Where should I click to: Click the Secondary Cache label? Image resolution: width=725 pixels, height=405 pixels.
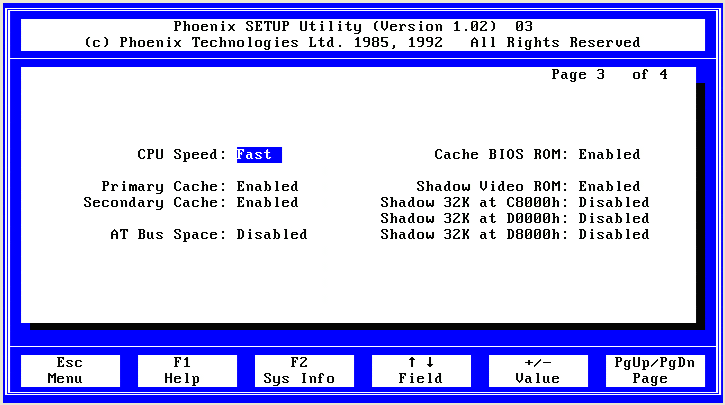pyautogui.click(x=155, y=202)
